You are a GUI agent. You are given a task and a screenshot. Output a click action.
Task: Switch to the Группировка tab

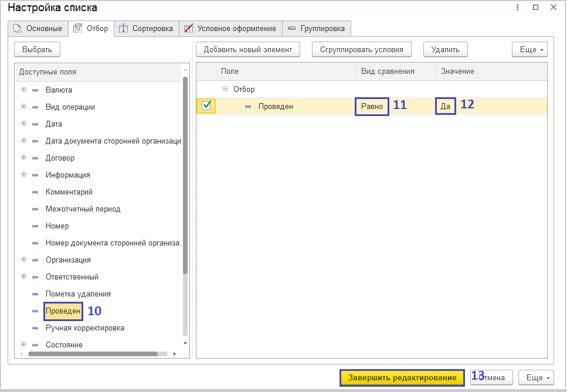[x=317, y=28]
